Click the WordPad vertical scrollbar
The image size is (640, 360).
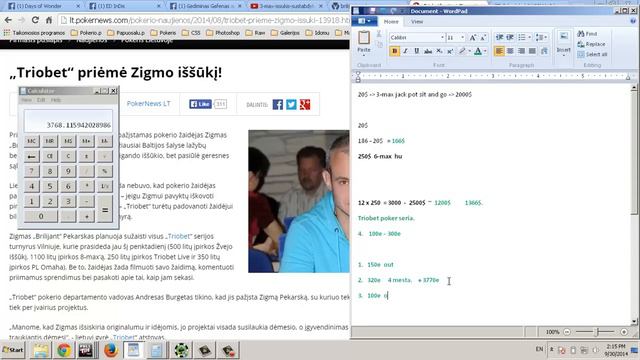coord(634,204)
